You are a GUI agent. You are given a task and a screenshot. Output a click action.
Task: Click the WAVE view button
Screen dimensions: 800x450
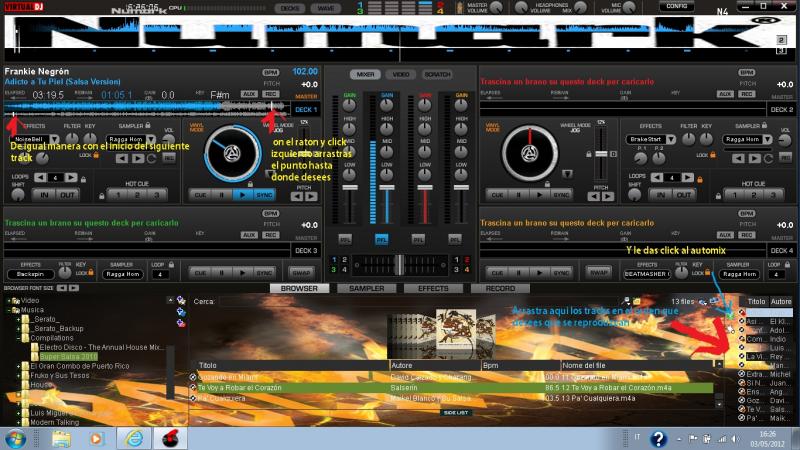coord(326,8)
